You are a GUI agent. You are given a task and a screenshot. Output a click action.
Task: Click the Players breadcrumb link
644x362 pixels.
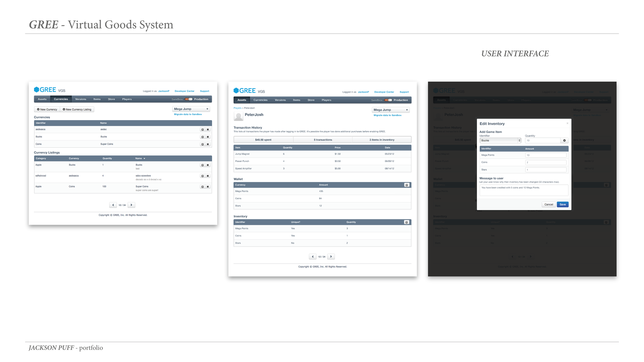click(x=237, y=108)
